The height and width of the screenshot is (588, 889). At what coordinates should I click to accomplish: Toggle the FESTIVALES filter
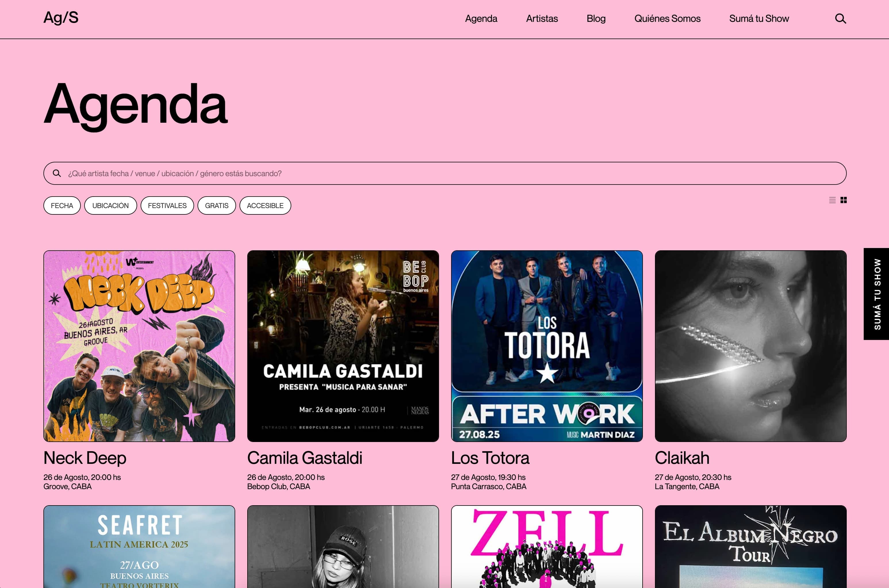[167, 205]
